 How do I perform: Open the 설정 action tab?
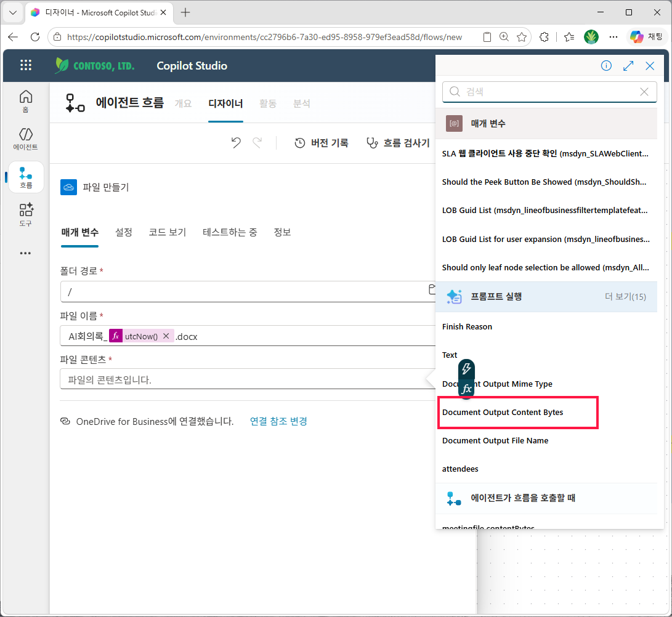123,232
